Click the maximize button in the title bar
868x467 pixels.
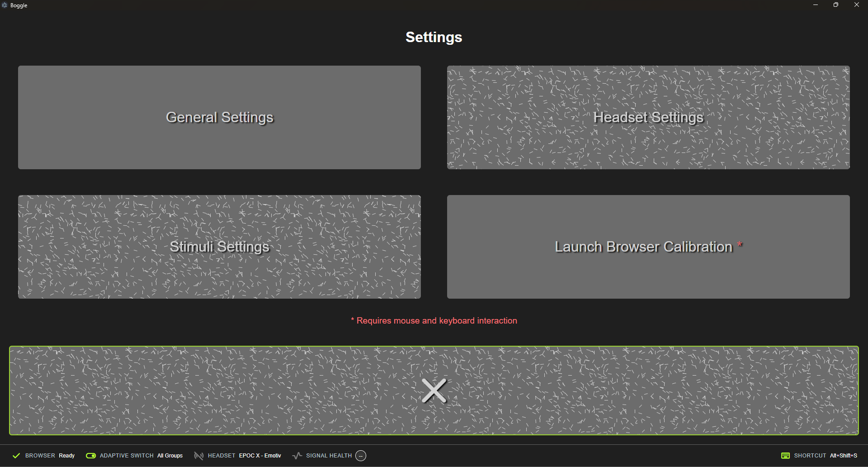click(836, 5)
